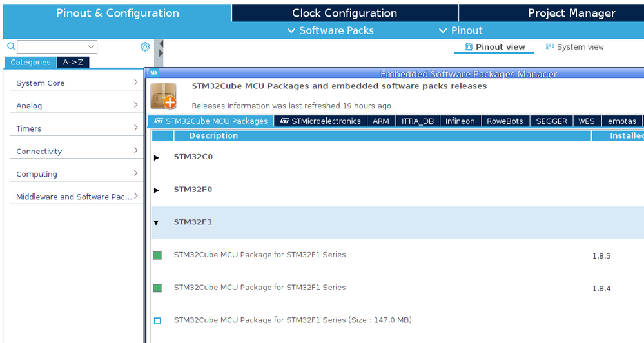Open the SEGGER packs tab

coord(552,121)
